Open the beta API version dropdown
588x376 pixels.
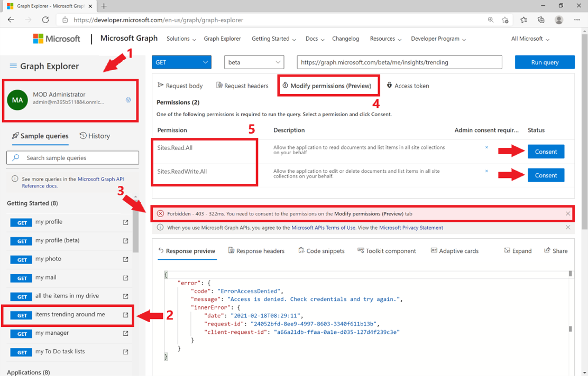pyautogui.click(x=254, y=62)
